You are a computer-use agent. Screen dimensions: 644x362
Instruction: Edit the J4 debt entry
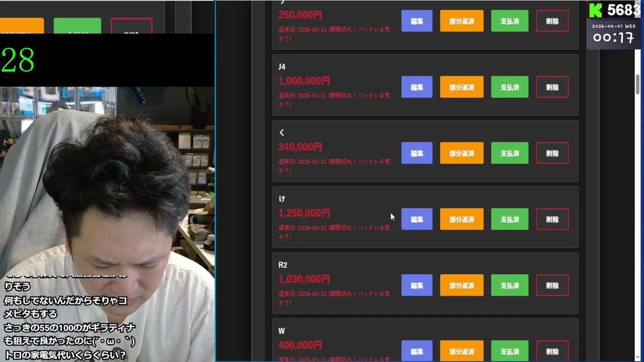tap(417, 87)
